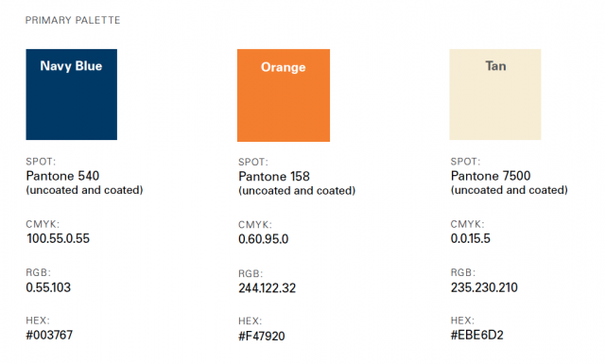Image resolution: width=605 pixels, height=364 pixels.
Task: Click the hex code #EBE6D2
Action: [x=476, y=335]
